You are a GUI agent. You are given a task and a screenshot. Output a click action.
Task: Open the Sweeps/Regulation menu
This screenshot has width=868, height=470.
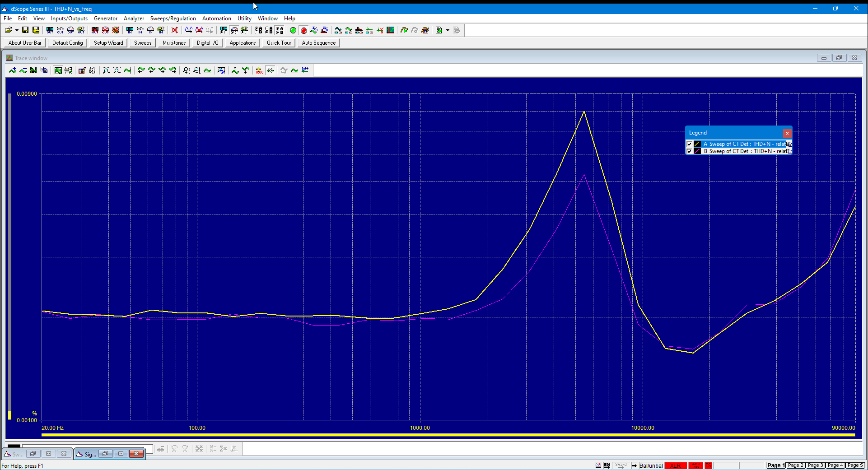click(x=173, y=19)
